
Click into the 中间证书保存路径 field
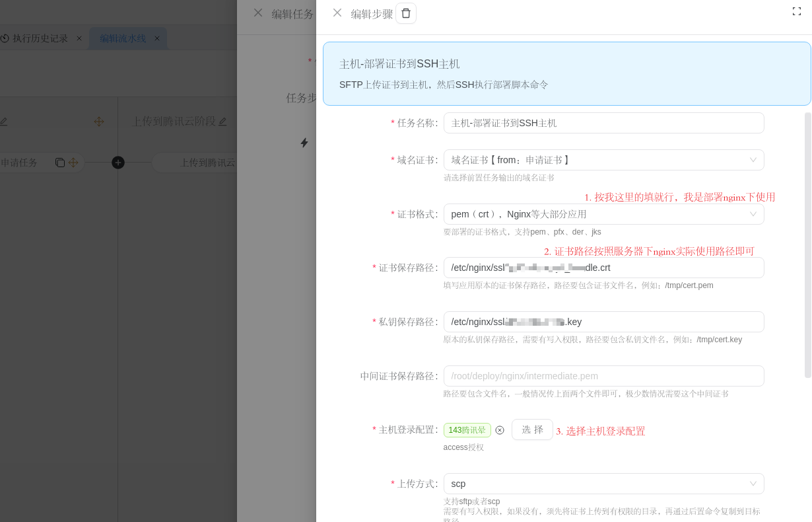tap(603, 376)
